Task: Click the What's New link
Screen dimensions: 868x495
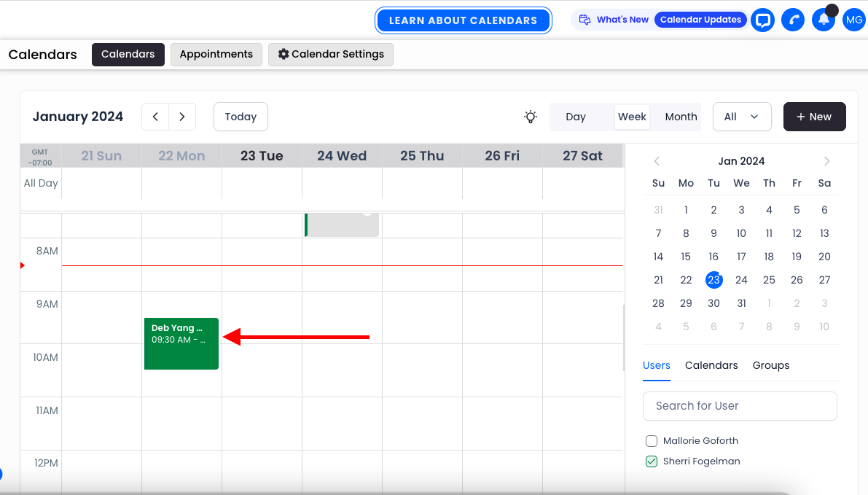Action: 622,20
